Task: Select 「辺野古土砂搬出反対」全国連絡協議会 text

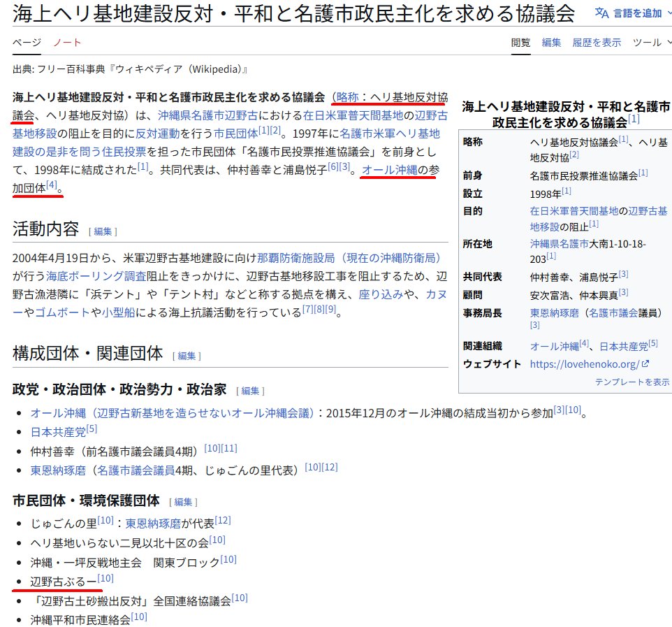Action: pos(131,601)
